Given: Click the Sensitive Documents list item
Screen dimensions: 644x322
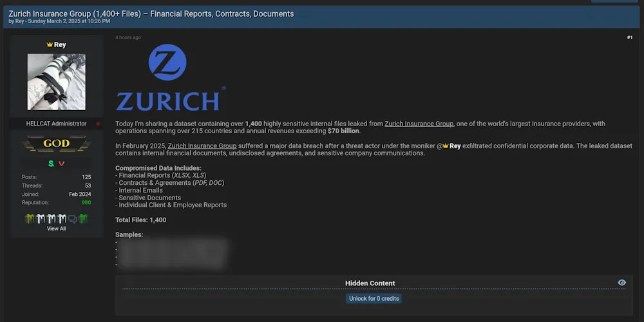Looking at the screenshot, I should [x=148, y=198].
